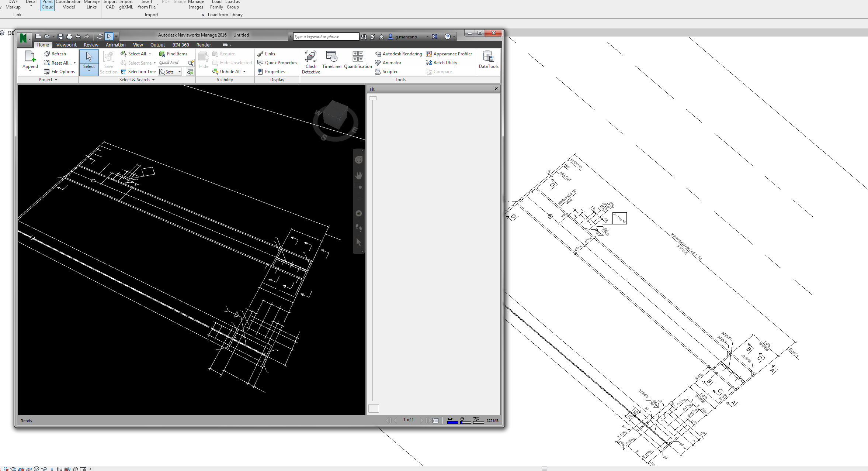
Task: Click the Refresh button
Action: pos(55,54)
